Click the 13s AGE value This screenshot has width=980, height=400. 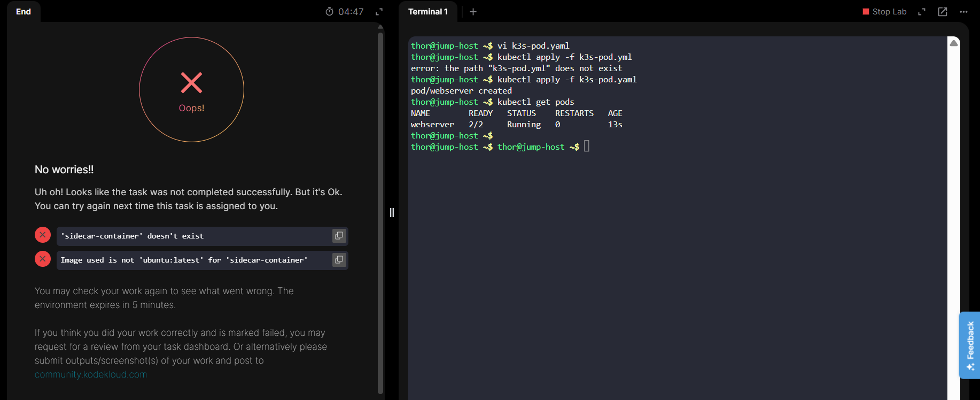[615, 125]
